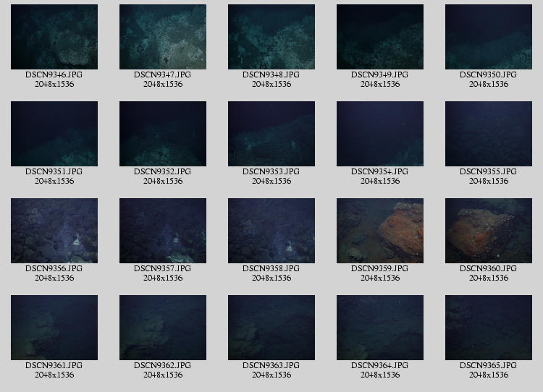
Task: Open dark thumbnail DSCN9354.JPG
Action: pyautogui.click(x=380, y=134)
